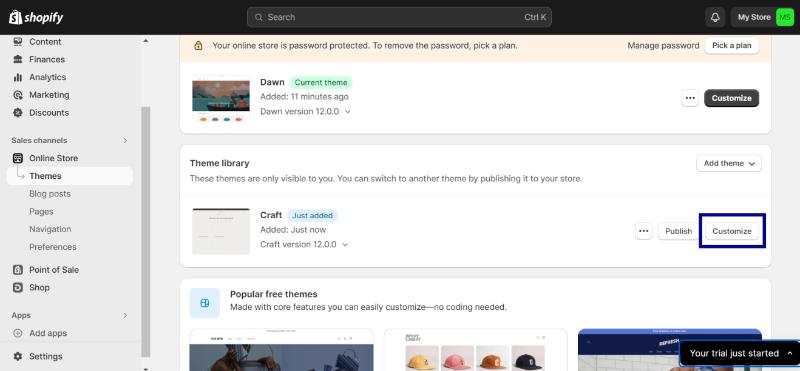Open the Add theme dropdown
800x371 pixels.
coord(729,163)
